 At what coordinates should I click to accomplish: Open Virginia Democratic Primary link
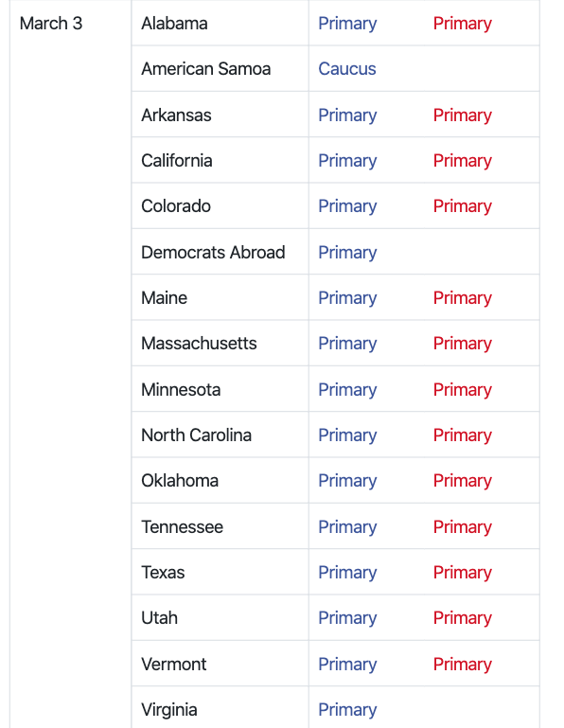coord(347,710)
